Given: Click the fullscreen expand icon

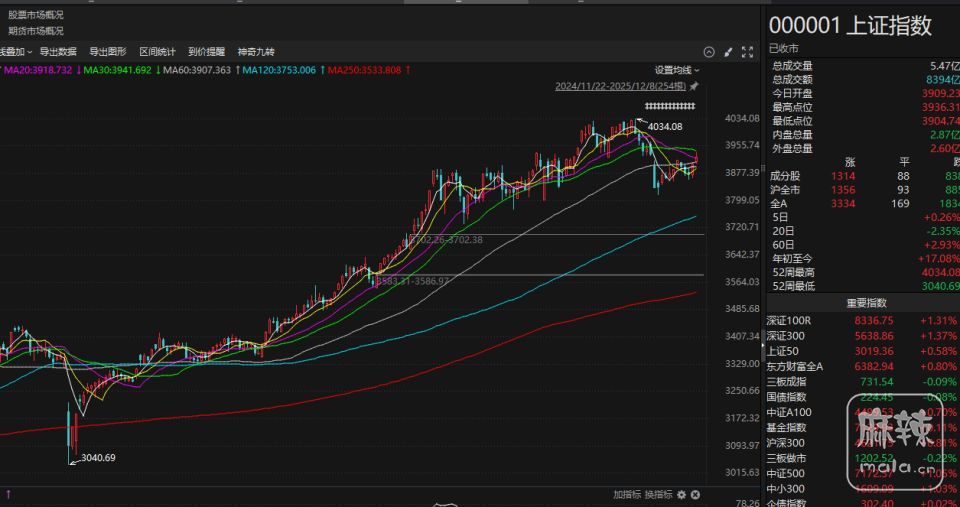Looking at the screenshot, I should click(x=745, y=52).
